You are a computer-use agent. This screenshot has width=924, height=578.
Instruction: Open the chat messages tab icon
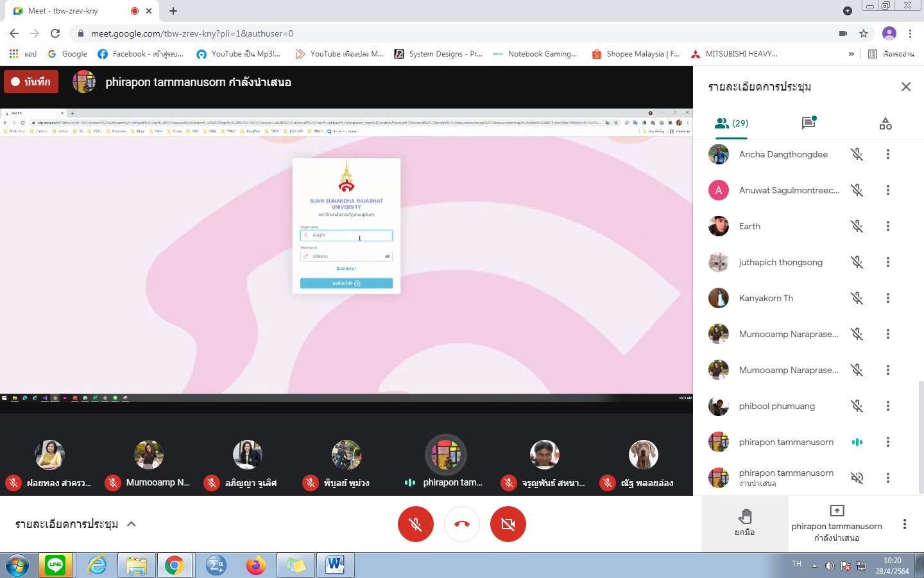(x=809, y=123)
